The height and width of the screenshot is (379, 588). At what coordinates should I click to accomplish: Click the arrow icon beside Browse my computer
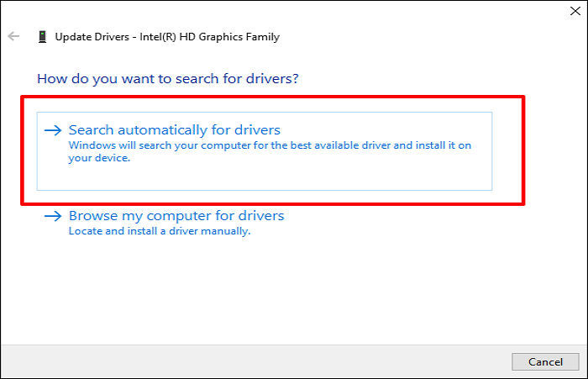pos(53,216)
